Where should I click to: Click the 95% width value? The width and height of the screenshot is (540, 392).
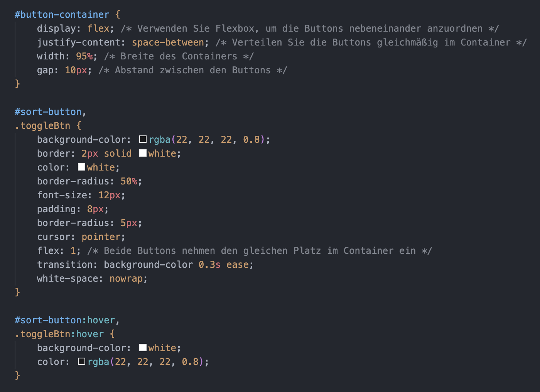(84, 56)
